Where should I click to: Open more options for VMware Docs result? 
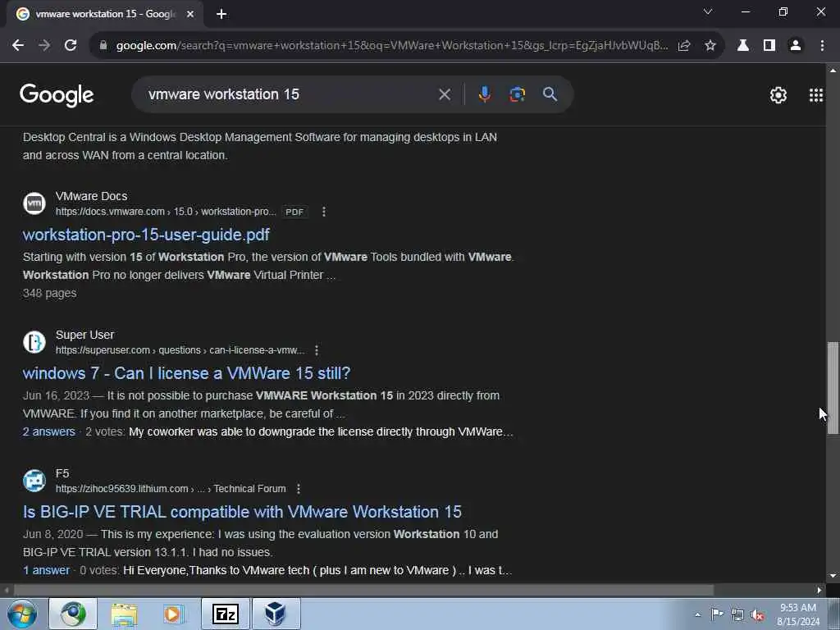click(323, 212)
